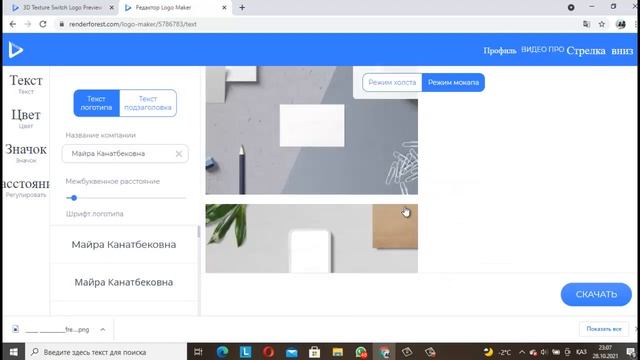
Task: Close the Редактор Logo Maker tab
Action: [224, 7]
